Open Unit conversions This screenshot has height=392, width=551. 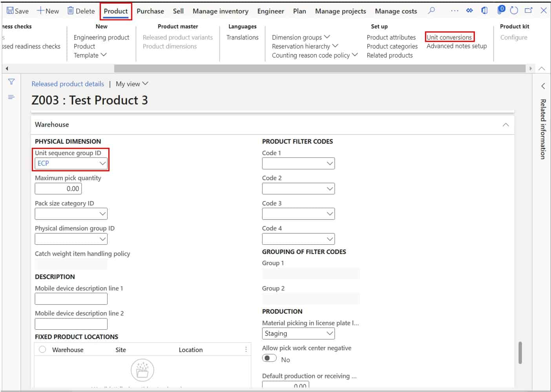(x=450, y=37)
